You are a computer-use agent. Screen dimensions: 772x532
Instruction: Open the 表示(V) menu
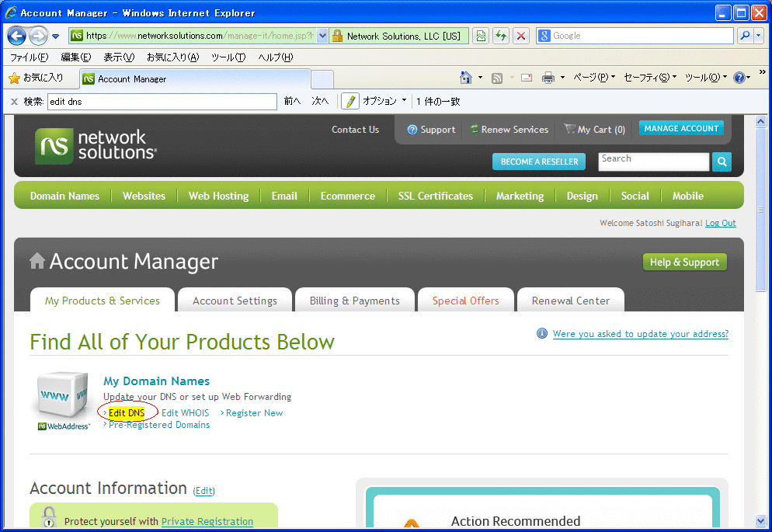coord(119,57)
